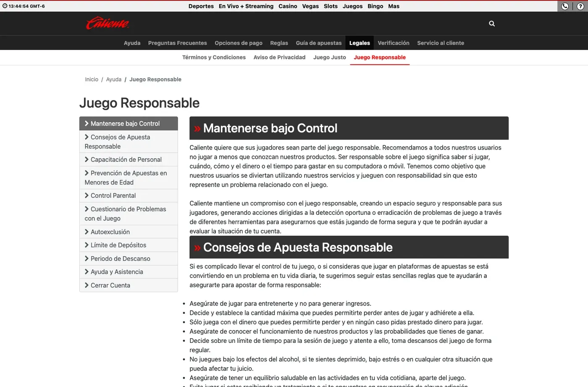
Task: Open Deportes in top navigation
Action: point(201,6)
